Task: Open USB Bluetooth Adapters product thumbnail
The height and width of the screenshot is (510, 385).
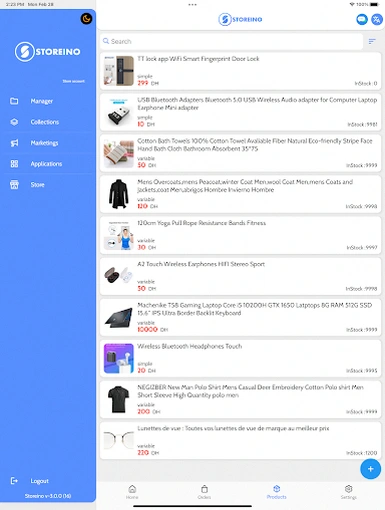Action: [119, 112]
